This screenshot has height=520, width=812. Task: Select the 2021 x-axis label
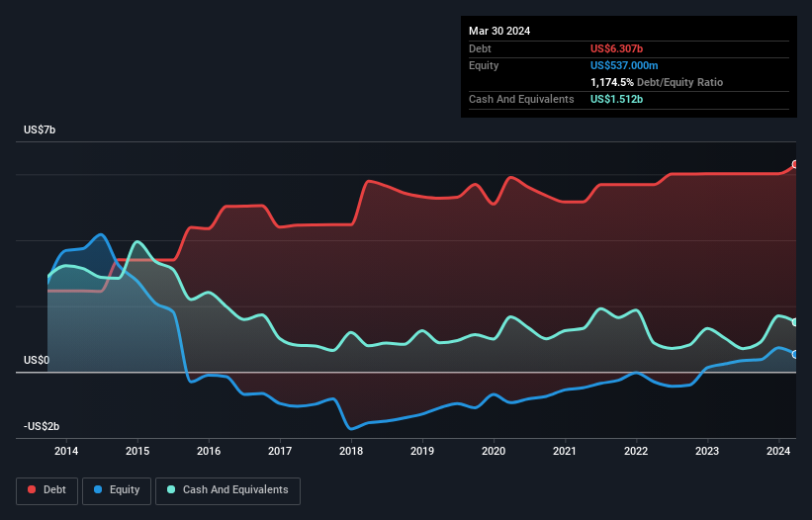(x=565, y=451)
